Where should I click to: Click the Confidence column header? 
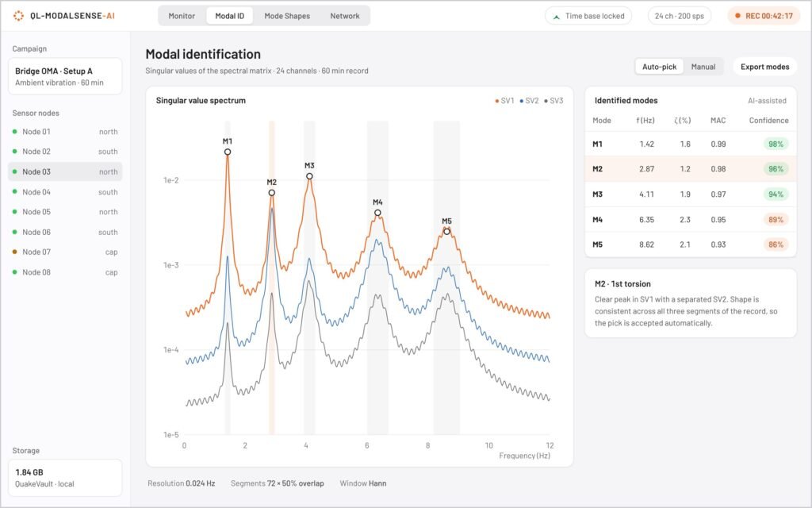click(768, 121)
